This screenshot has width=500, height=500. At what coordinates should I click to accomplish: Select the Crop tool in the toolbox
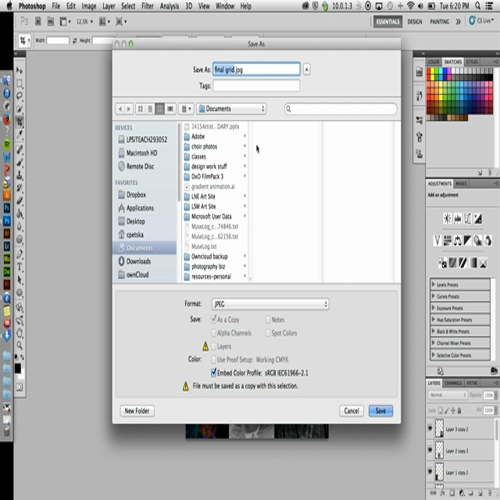[x=20, y=122]
